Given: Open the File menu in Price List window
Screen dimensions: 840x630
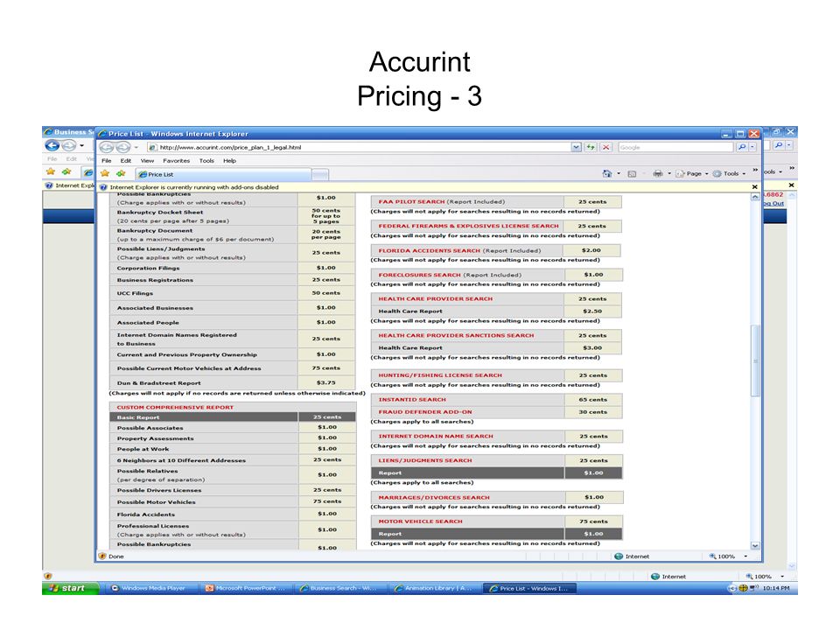Looking at the screenshot, I should [107, 161].
